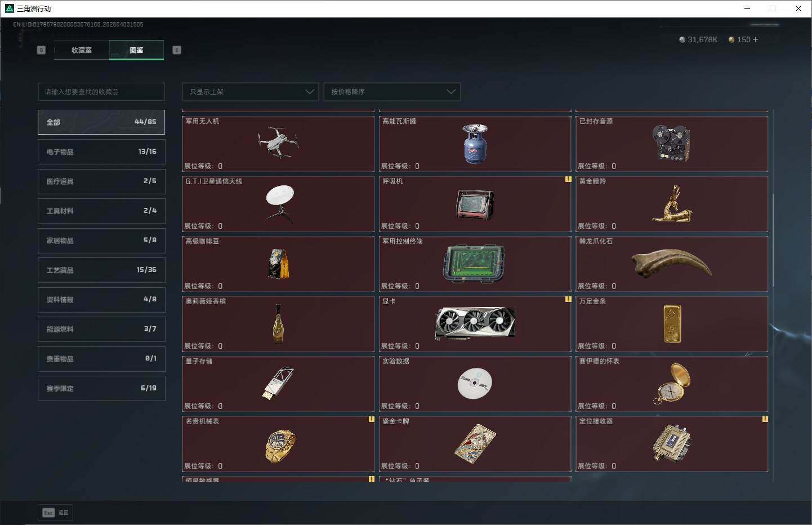The image size is (812, 525).
Task: Click the Q key previous-tab icon
Action: (41, 50)
